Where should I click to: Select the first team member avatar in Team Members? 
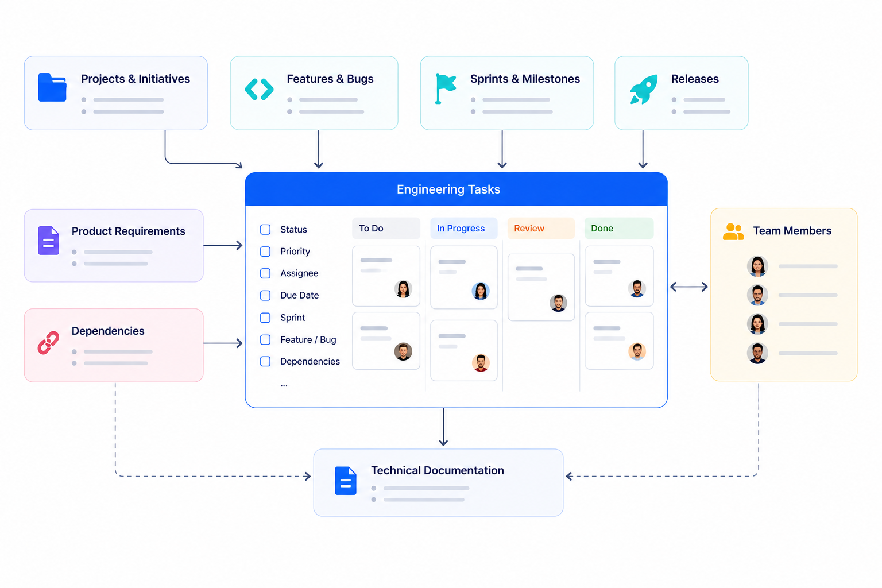[x=757, y=266]
